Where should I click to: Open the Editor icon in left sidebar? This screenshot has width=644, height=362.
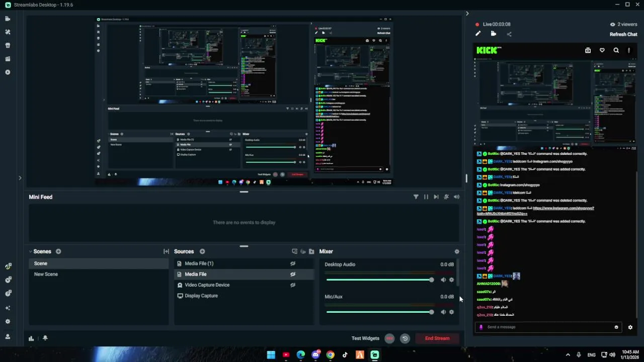click(8, 19)
